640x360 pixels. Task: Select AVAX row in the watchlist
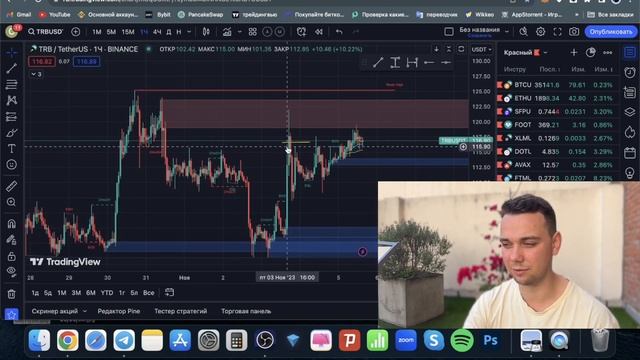[x=557, y=165]
